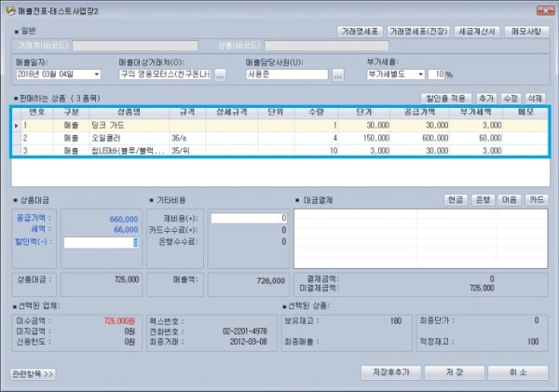Click the 구분 column header

click(71, 113)
